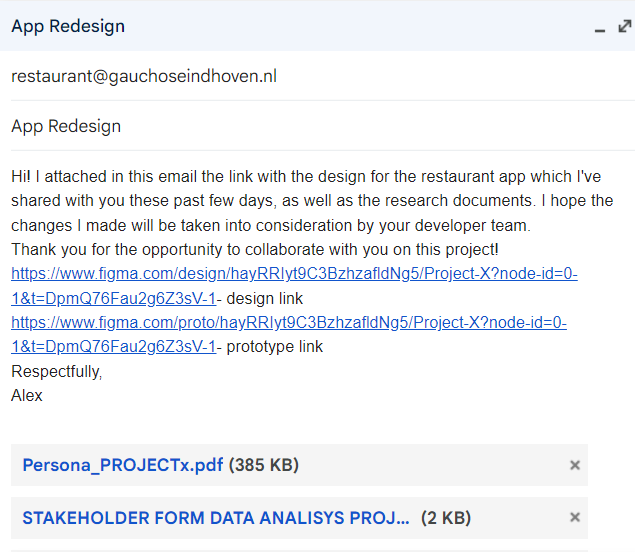Remove the STAKEHOLDER FORM DATA ANALISYS attachment
Screen dimensions: 635x552
[575, 518]
